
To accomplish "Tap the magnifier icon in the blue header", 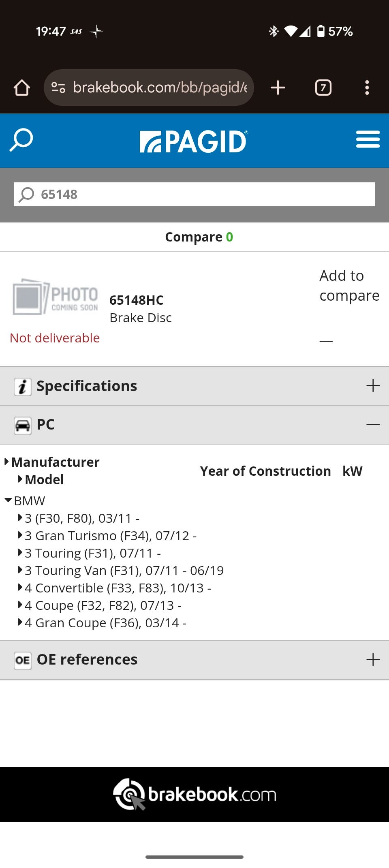I will 21,140.
